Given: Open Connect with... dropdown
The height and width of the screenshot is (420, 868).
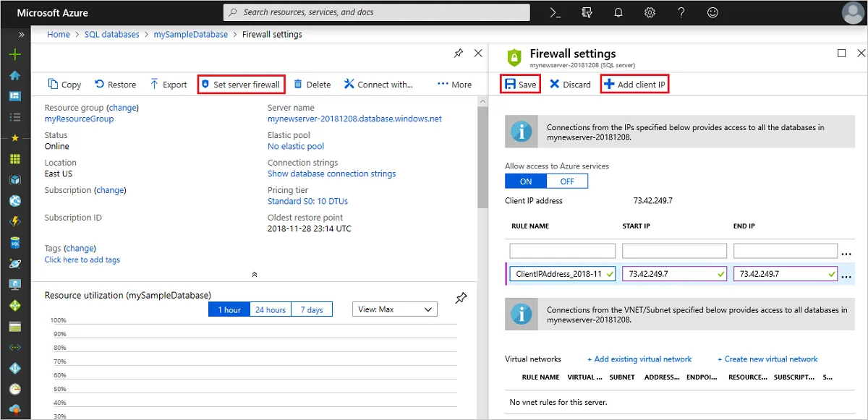Looking at the screenshot, I should (x=378, y=85).
